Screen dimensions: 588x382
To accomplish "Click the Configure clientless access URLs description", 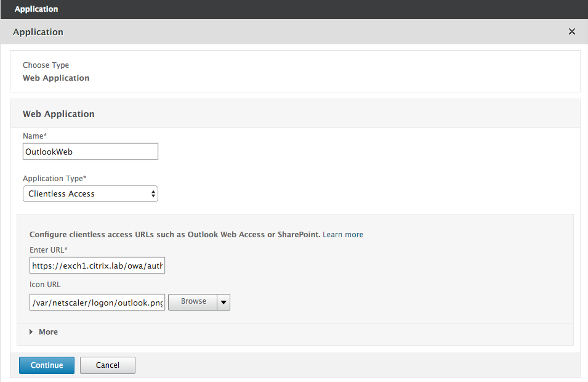I will tap(174, 235).
